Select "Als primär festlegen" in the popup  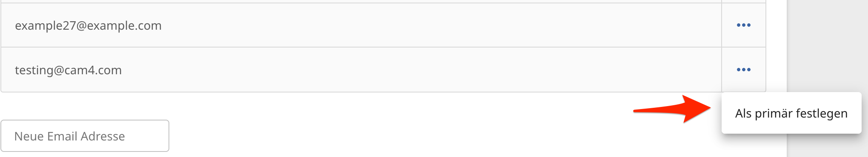[x=791, y=113]
